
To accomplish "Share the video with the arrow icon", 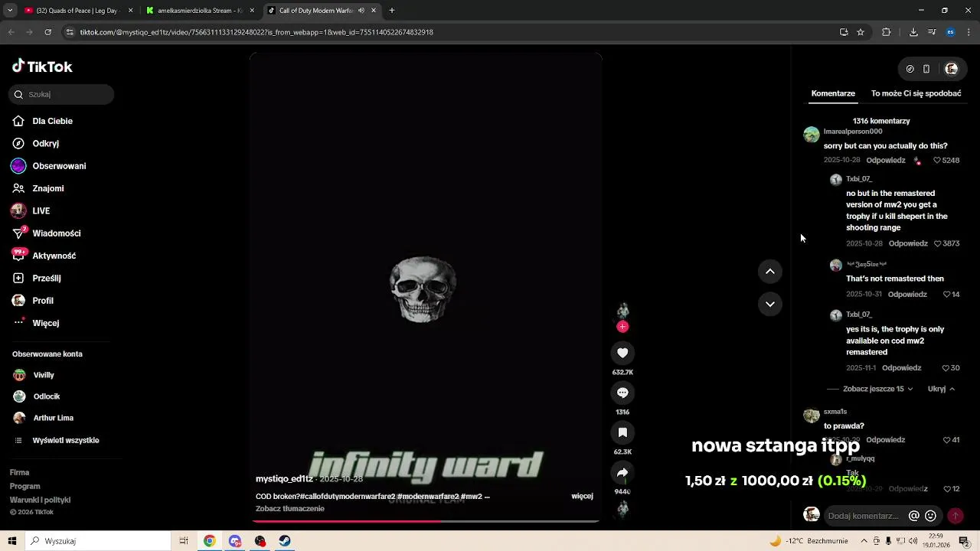I will [x=622, y=472].
